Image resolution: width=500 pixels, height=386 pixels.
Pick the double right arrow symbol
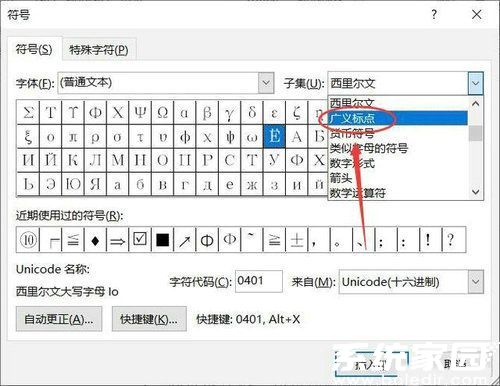[x=117, y=240]
